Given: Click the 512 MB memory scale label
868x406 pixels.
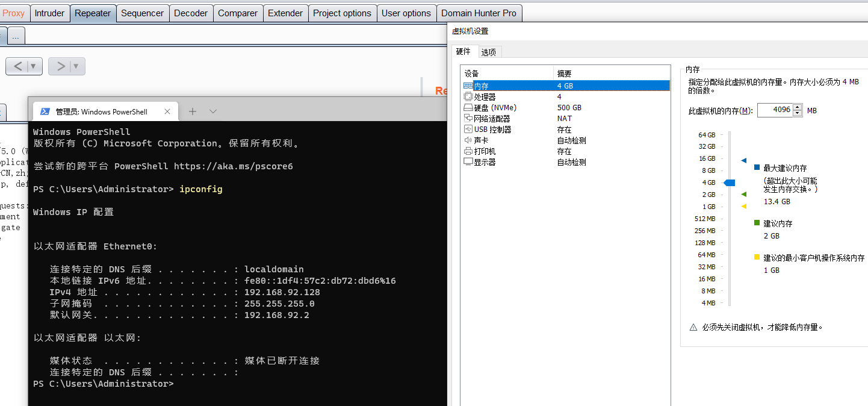Looking at the screenshot, I should [705, 219].
